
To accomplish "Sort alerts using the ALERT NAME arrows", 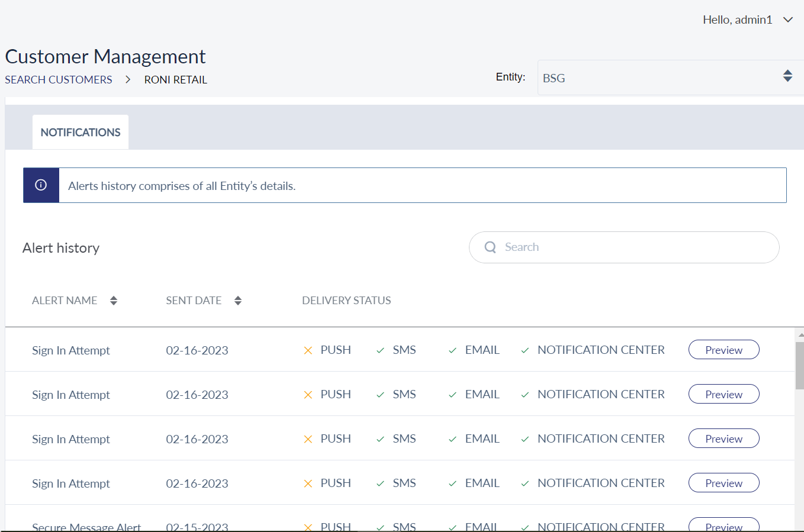I will (114, 301).
